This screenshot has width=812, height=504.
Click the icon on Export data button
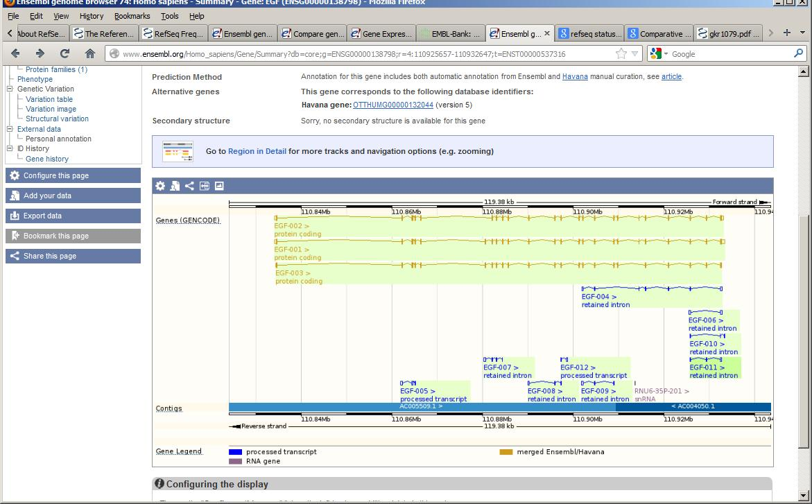pos(15,216)
